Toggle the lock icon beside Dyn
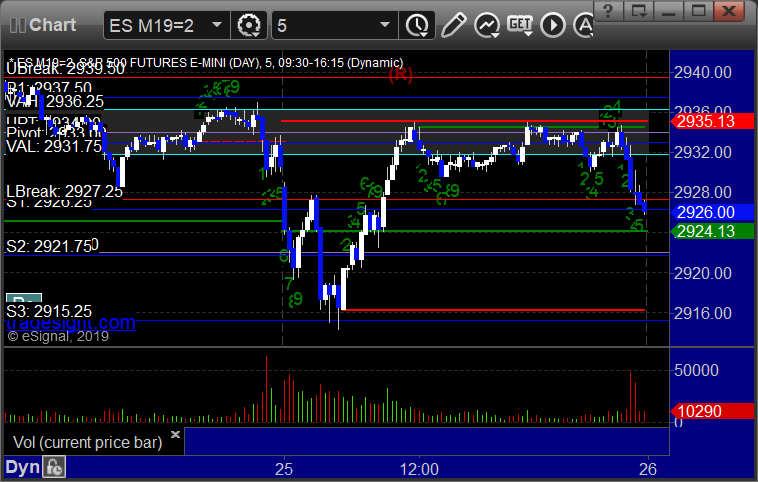 click(x=54, y=467)
